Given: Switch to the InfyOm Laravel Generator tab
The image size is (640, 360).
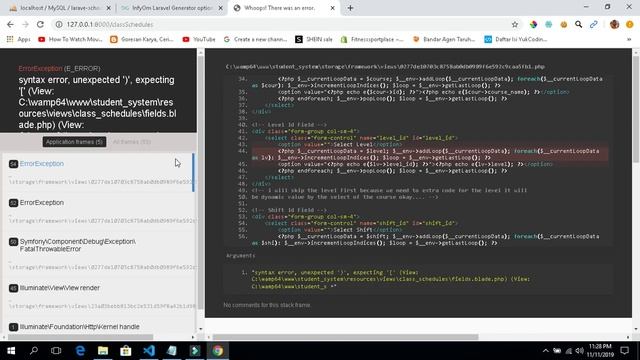Looking at the screenshot, I should point(171,8).
